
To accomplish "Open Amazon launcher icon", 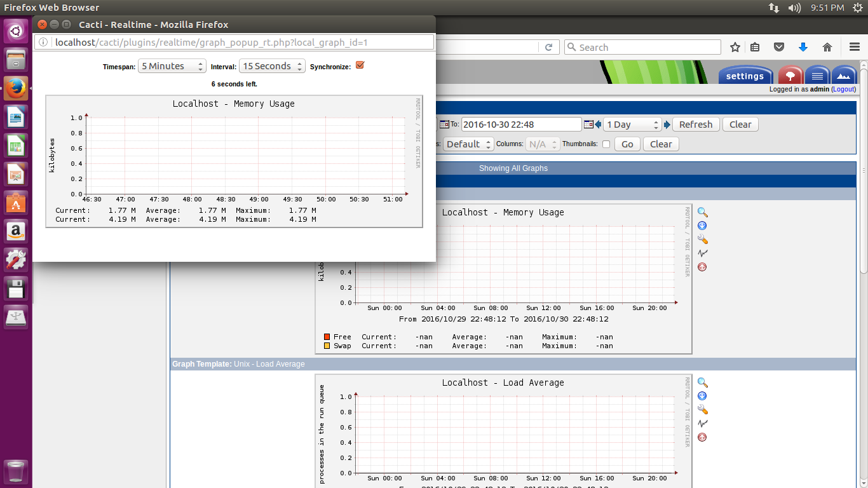I will point(16,231).
